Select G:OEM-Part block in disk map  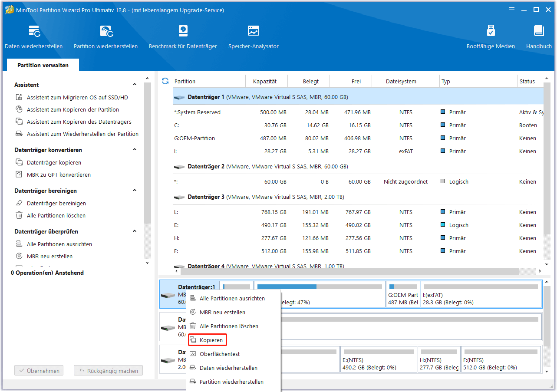(x=403, y=294)
